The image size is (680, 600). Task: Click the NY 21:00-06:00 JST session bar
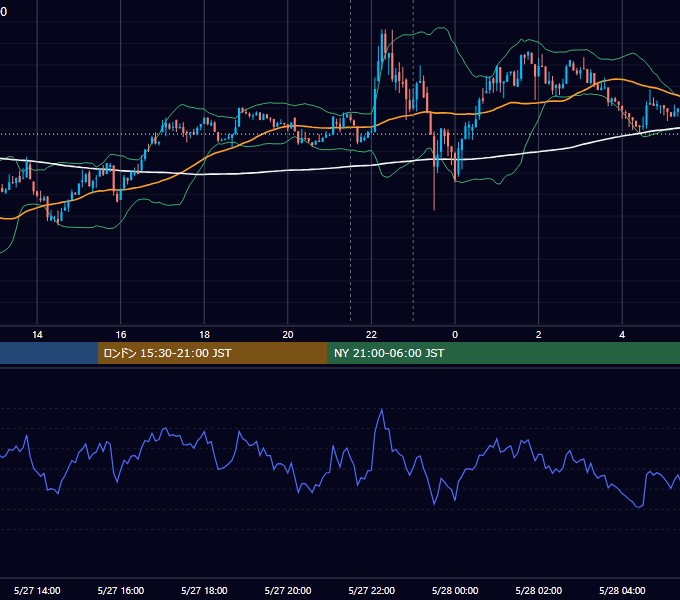pyautogui.click(x=503, y=353)
